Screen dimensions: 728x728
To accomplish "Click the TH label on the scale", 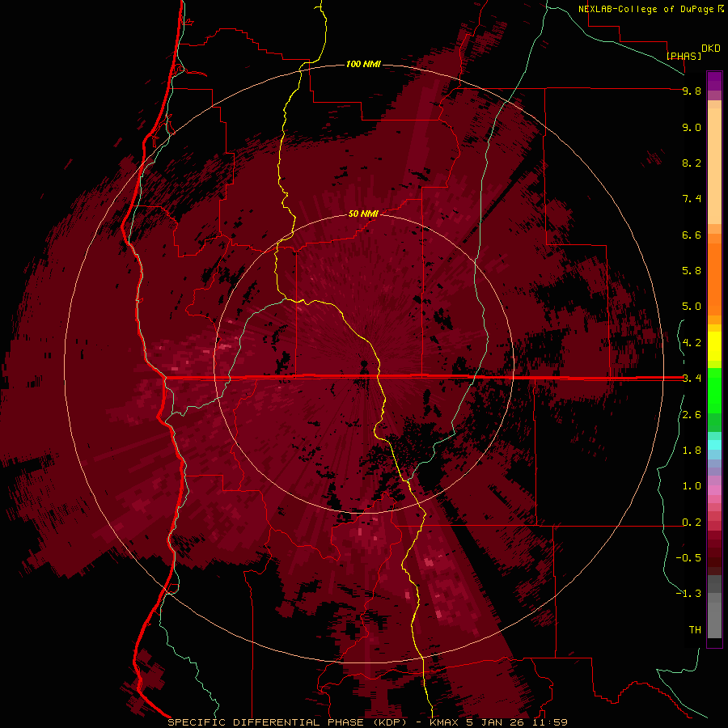I will [695, 630].
